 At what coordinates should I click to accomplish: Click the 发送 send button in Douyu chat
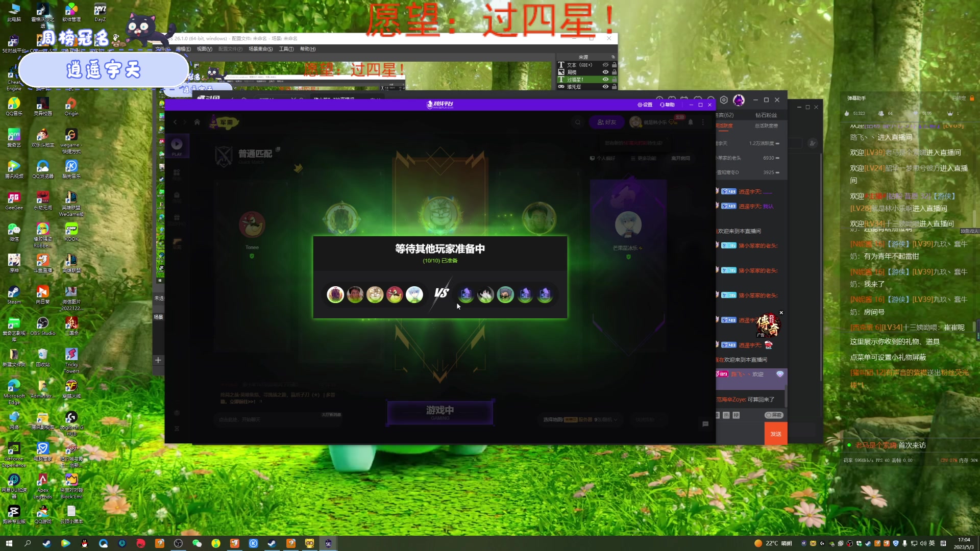click(776, 434)
